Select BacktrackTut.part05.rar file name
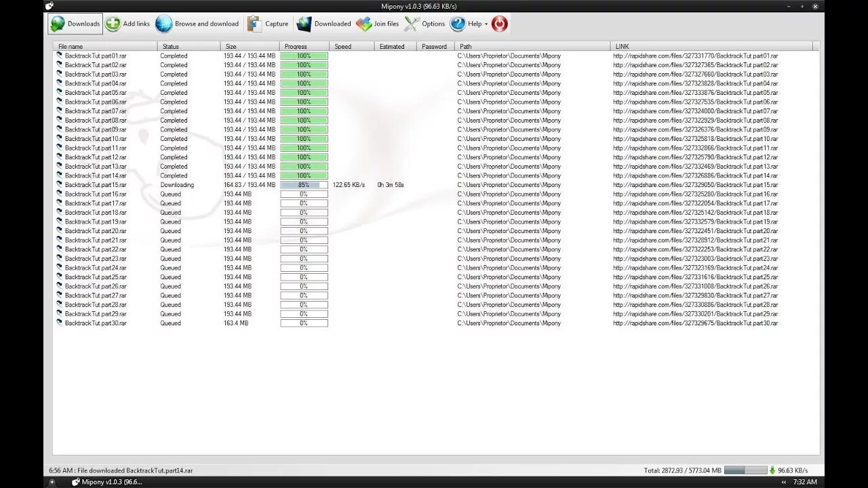The width and height of the screenshot is (868, 488). tap(96, 93)
